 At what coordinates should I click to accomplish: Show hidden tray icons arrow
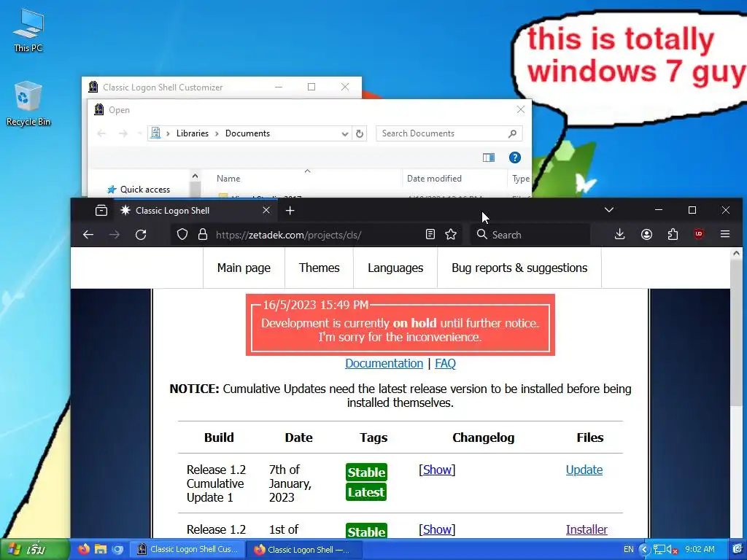pos(645,550)
